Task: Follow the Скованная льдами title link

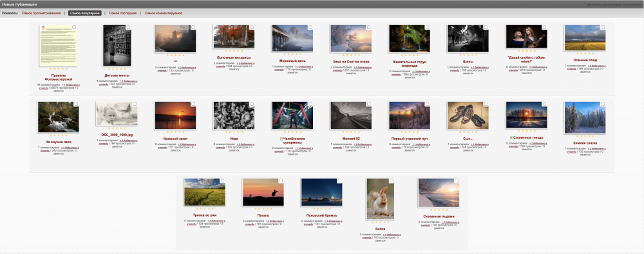Action: [439, 216]
